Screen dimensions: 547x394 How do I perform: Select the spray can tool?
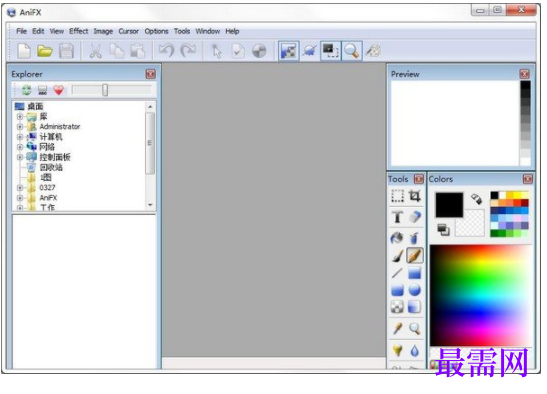click(414, 238)
